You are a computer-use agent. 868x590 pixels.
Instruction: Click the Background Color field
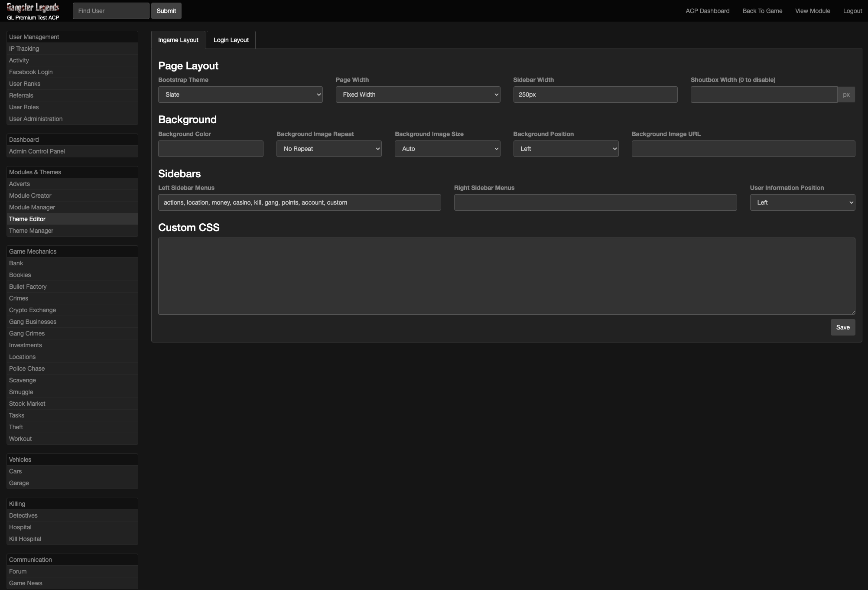(x=211, y=149)
